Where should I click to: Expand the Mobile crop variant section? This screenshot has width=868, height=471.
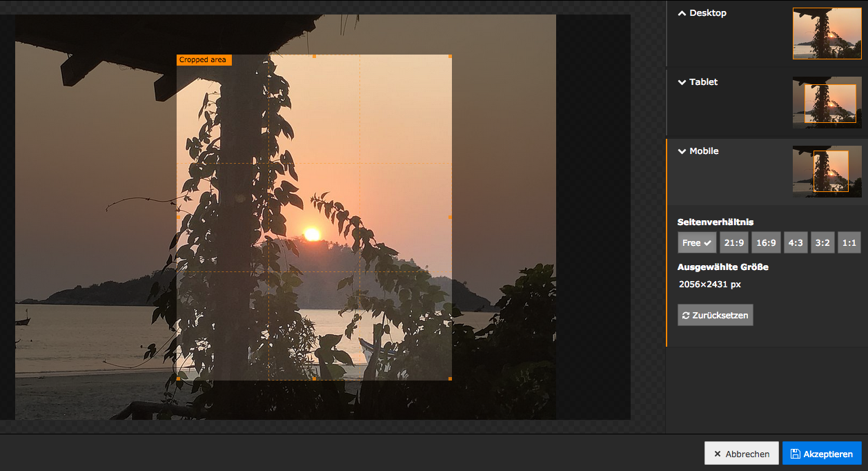pos(698,151)
